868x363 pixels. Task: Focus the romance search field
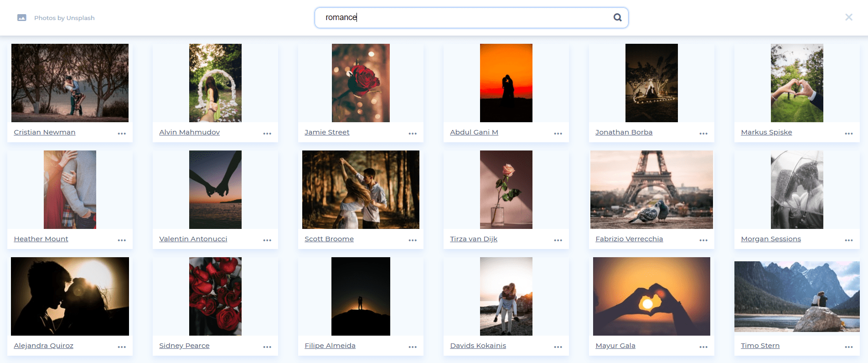click(x=471, y=18)
